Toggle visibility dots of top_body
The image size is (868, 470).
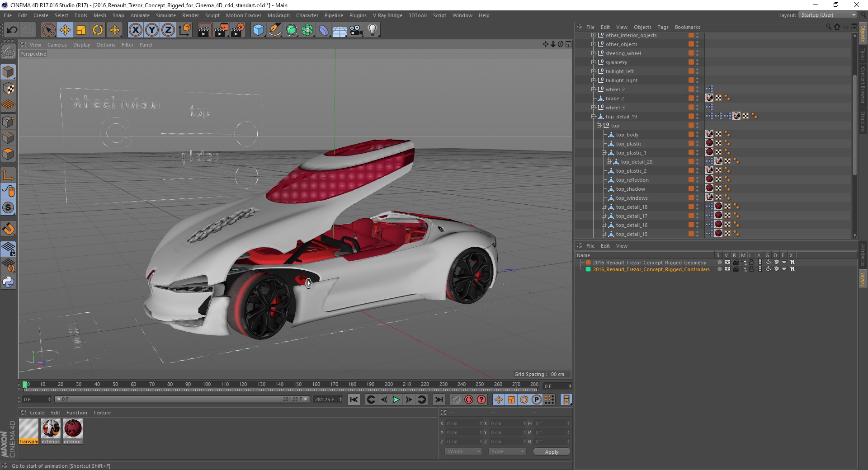click(697, 135)
